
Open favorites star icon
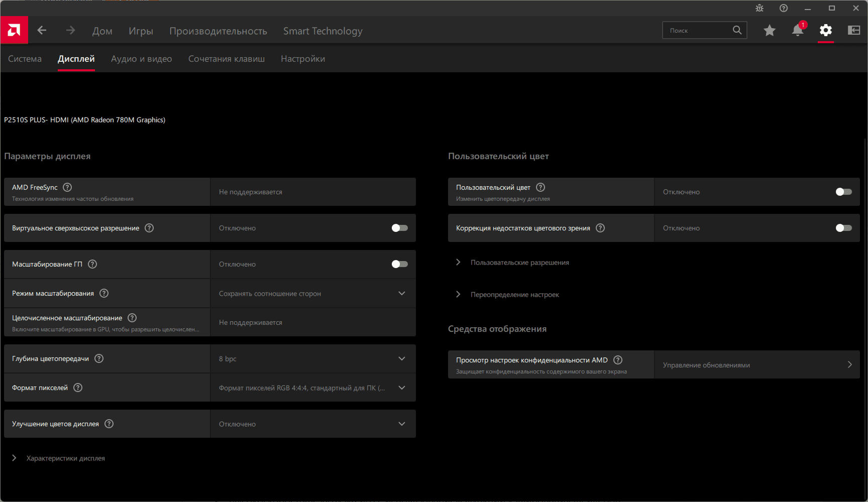pos(769,31)
